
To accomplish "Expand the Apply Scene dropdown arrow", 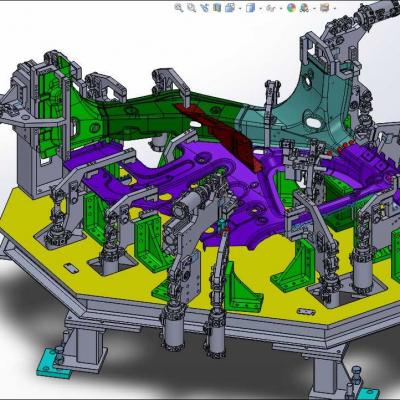I will tap(314, 8).
